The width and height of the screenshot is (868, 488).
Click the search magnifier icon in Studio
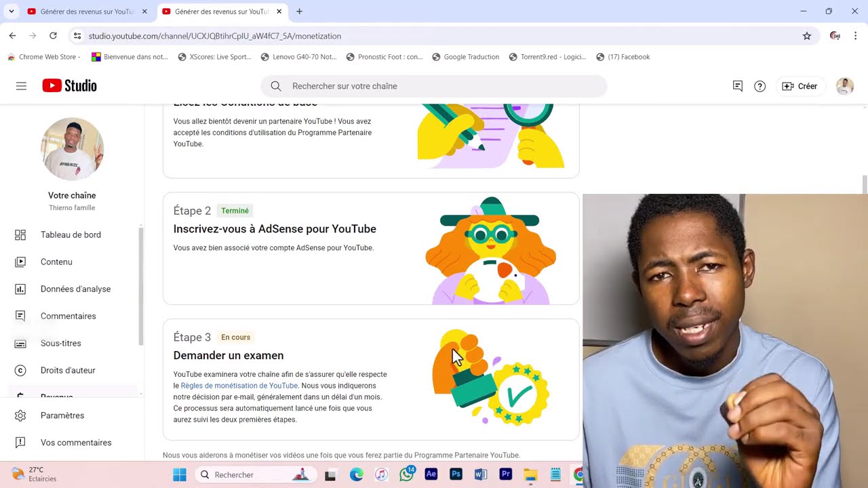276,86
